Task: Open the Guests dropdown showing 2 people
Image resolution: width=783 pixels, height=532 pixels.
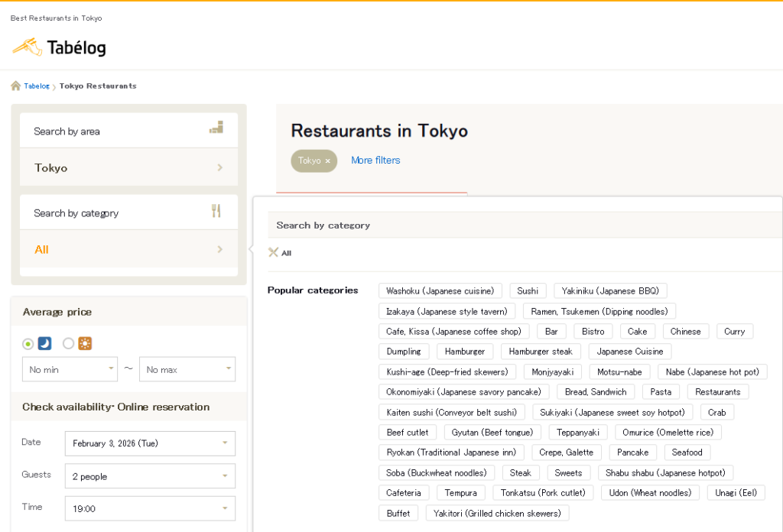Action: coord(150,475)
